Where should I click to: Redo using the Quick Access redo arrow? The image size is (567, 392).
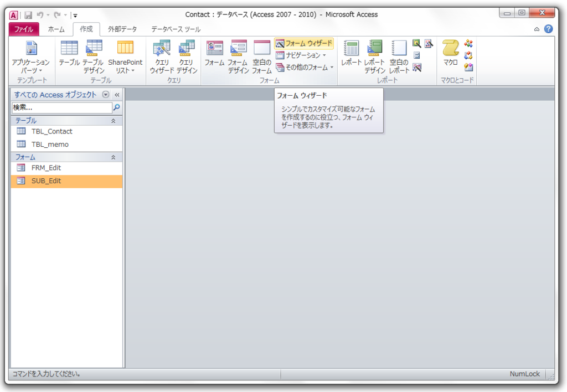click(x=57, y=15)
